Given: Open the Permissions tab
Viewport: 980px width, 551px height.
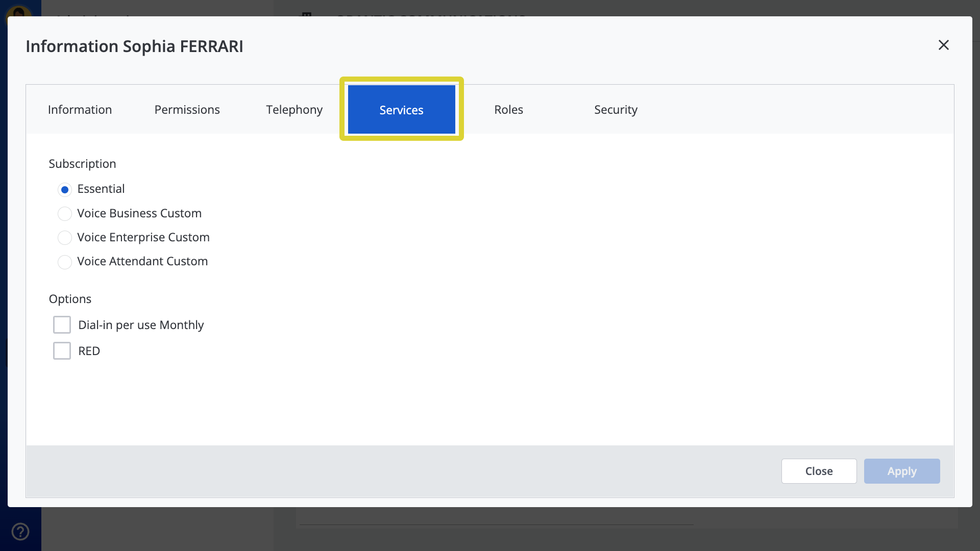Looking at the screenshot, I should click(x=187, y=109).
